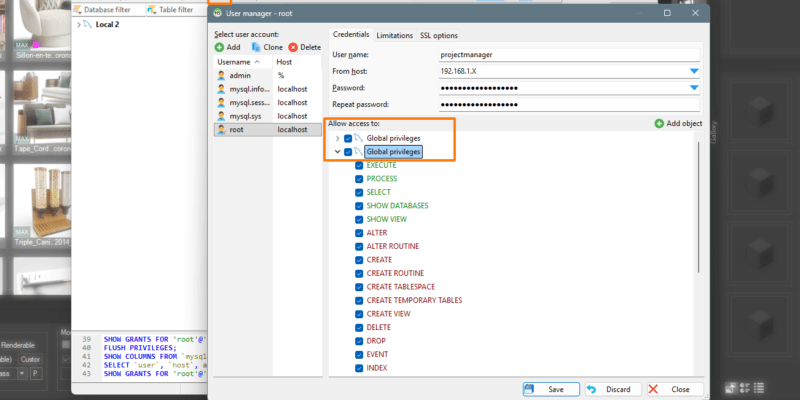Uncheck the INDEX privilege
The height and width of the screenshot is (400, 800).
(x=359, y=368)
